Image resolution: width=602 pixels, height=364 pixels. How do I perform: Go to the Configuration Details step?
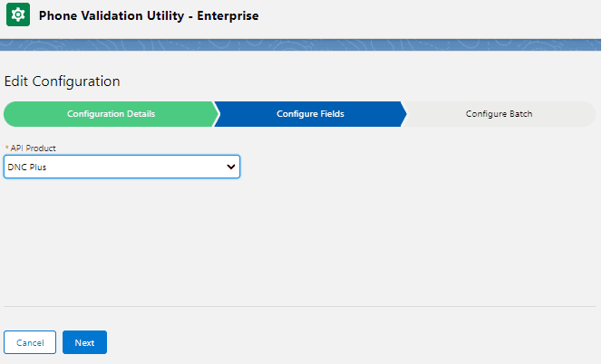[111, 114]
